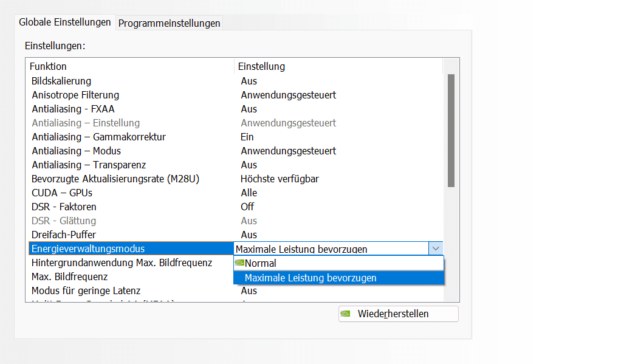Click the settings list vertical scrollbar thumb
The height and width of the screenshot is (364, 621).
pos(451,130)
